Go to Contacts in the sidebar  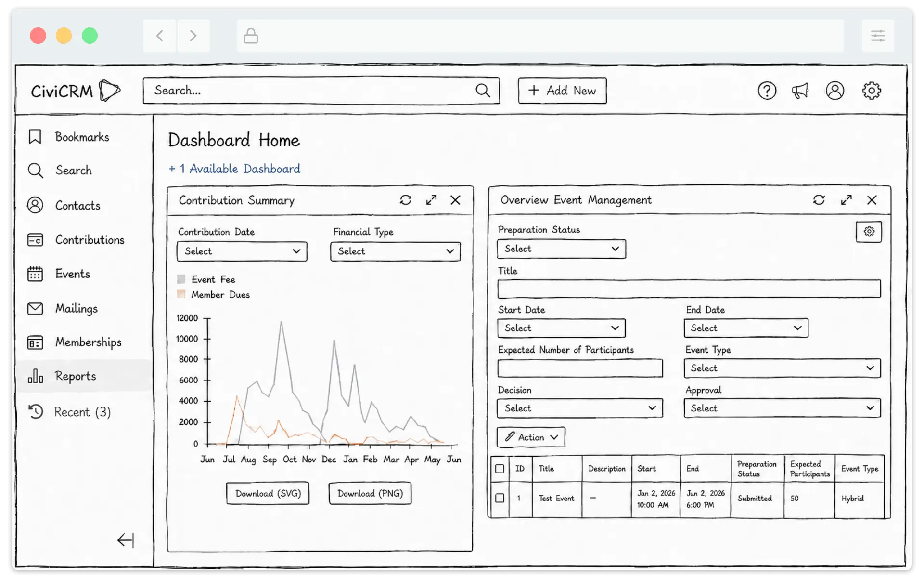[78, 205]
